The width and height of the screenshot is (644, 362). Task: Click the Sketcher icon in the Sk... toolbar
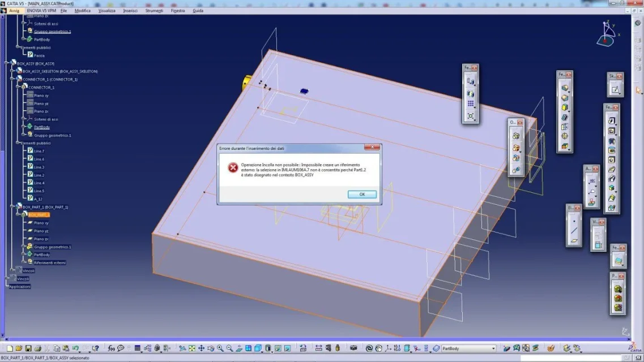pyautogui.click(x=615, y=89)
